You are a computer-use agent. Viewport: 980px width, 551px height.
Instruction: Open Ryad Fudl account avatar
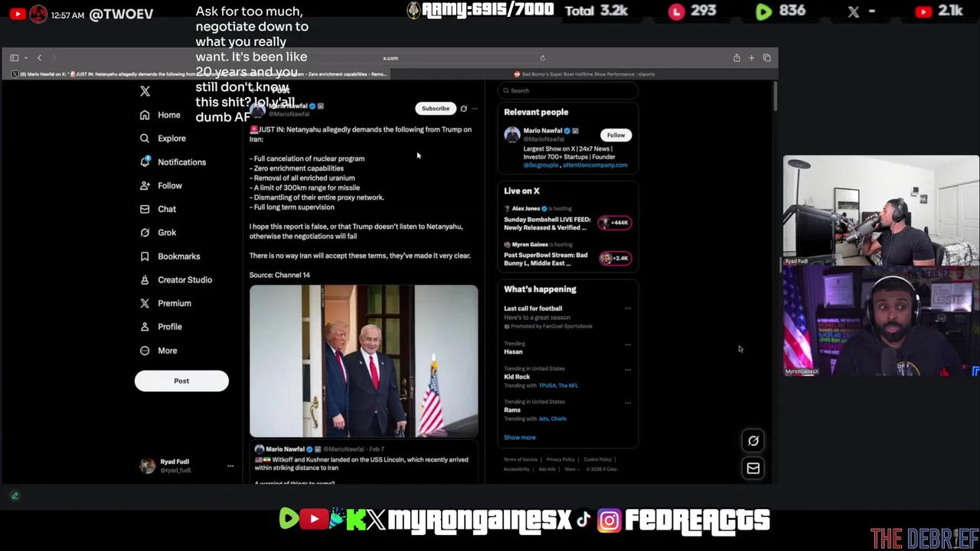147,466
